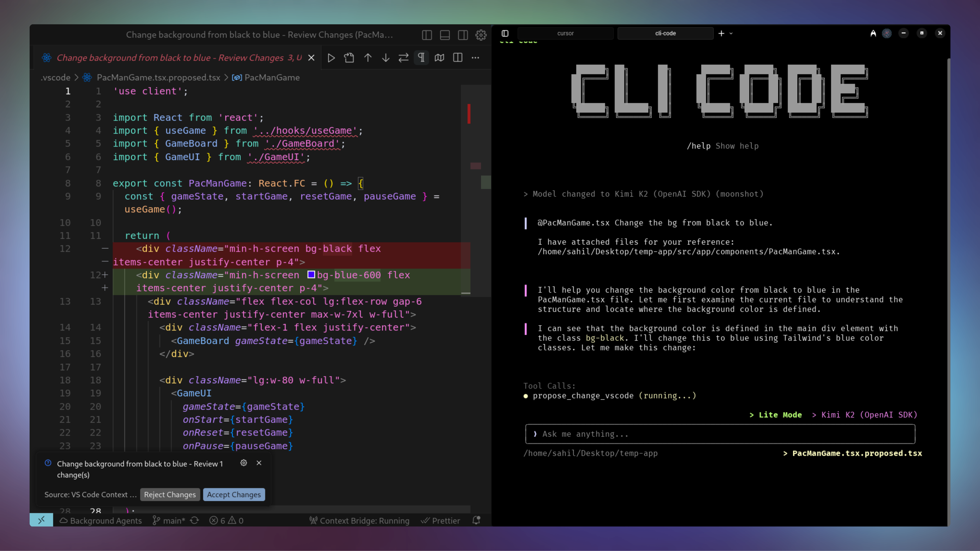Toggle whitespace rendering with the pilcrow icon

421,57
